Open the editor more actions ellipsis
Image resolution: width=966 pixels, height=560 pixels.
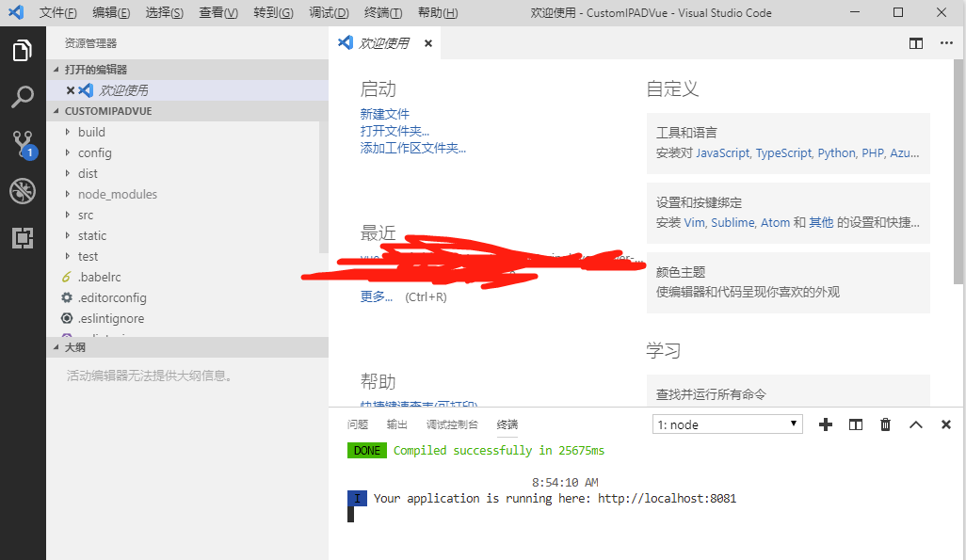[946, 43]
